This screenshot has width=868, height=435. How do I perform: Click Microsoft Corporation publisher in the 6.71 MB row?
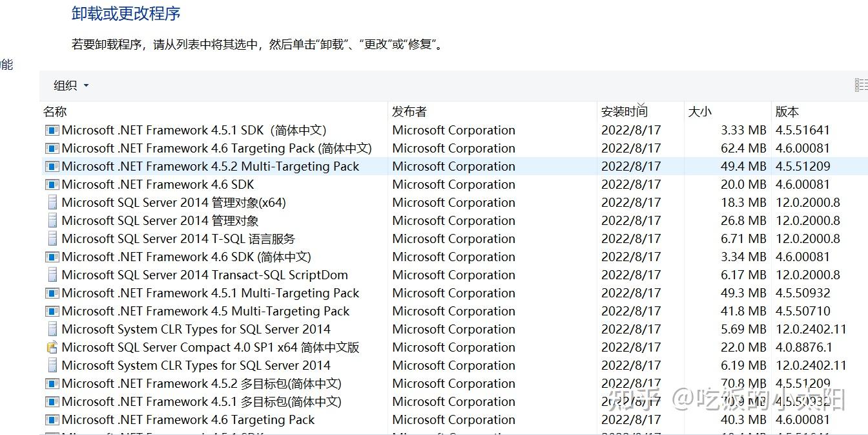pyautogui.click(x=453, y=239)
